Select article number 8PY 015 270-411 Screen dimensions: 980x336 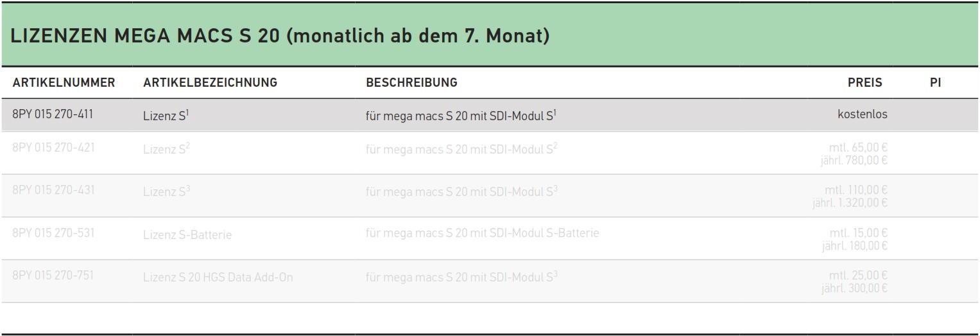pyautogui.click(x=53, y=114)
